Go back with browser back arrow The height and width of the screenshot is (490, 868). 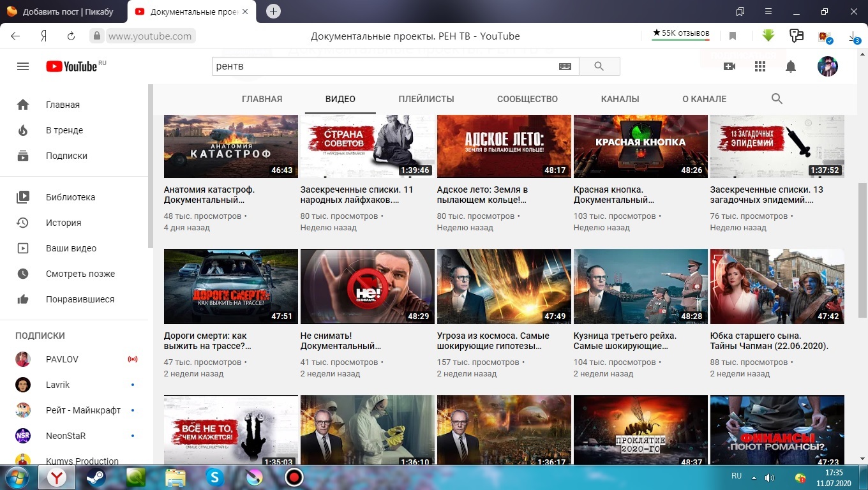coord(15,36)
